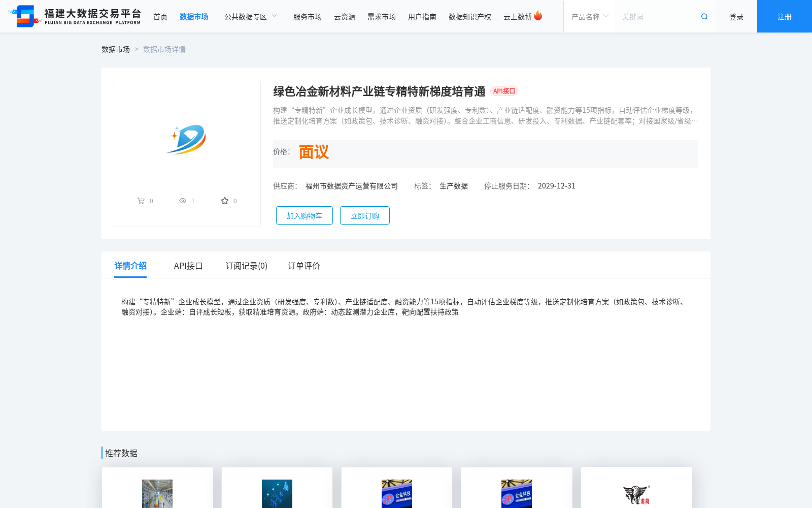Open the 云上数博 menu item

518,17
